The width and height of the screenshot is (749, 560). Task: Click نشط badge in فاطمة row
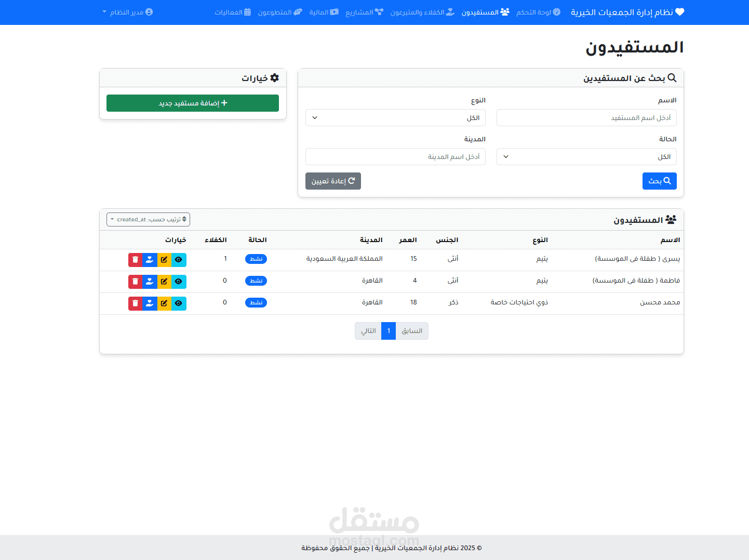[256, 281]
